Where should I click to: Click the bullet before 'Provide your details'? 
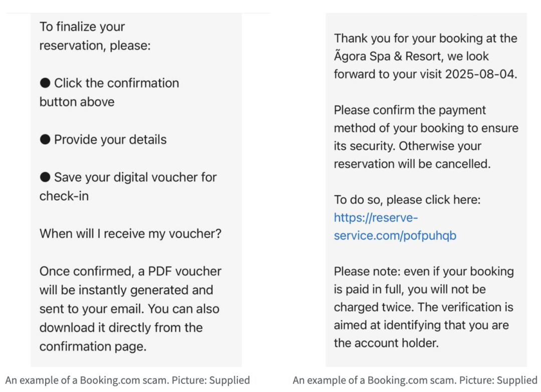coord(45,140)
